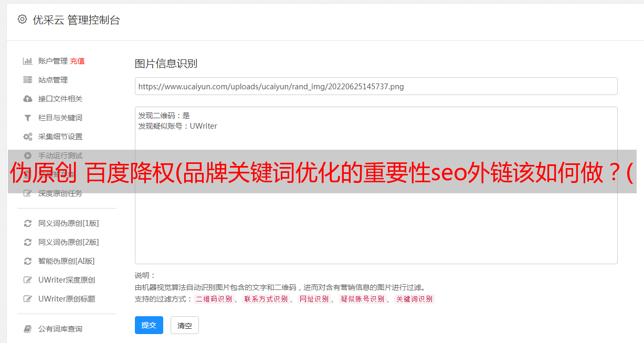The width and height of the screenshot is (644, 343).
Task: Click the book icon for 公有词库查询
Action: pyautogui.click(x=28, y=329)
